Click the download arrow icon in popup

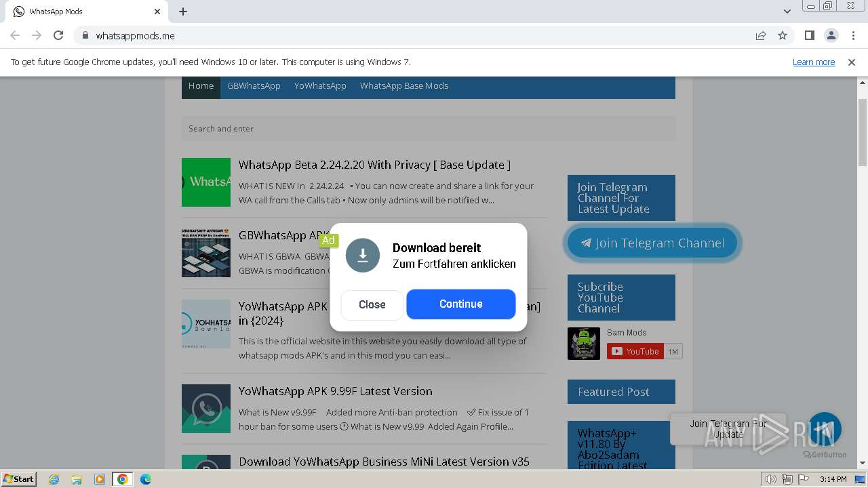363,255
